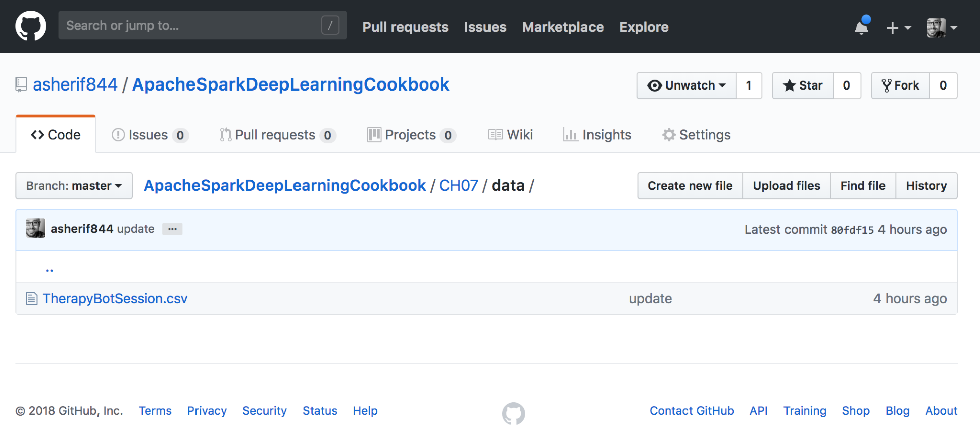Select the Code tab

56,135
